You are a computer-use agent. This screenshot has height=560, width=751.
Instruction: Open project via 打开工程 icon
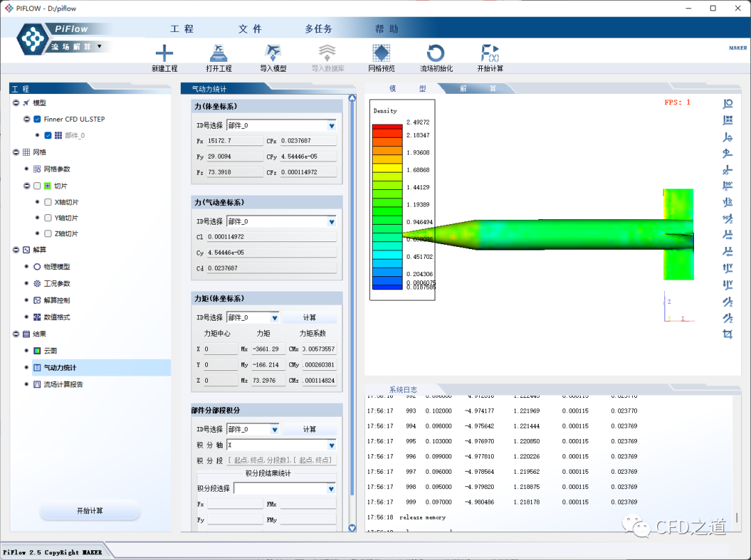218,54
